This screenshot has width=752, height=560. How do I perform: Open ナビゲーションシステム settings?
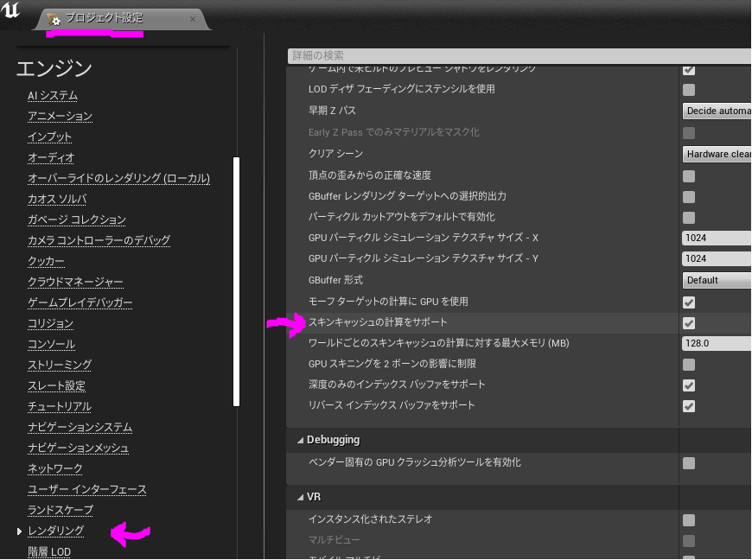[x=80, y=427]
